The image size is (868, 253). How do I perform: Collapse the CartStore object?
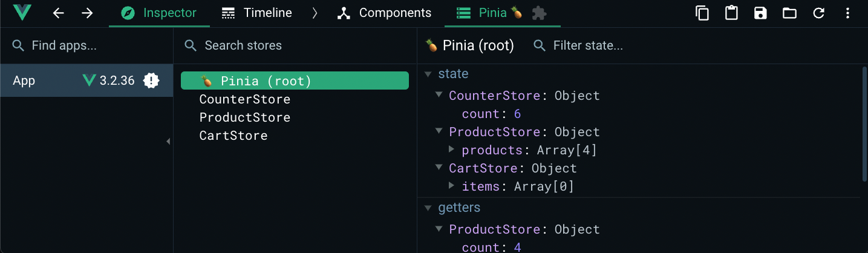[439, 168]
